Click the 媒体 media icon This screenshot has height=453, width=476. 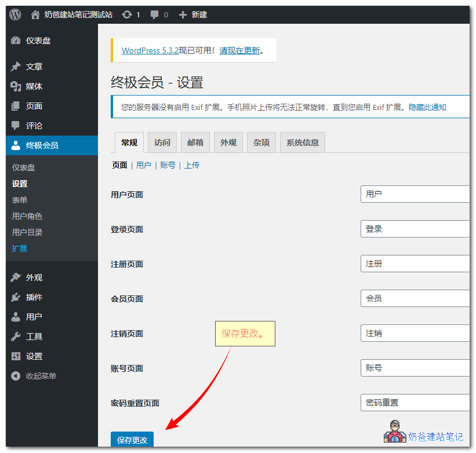[x=16, y=86]
